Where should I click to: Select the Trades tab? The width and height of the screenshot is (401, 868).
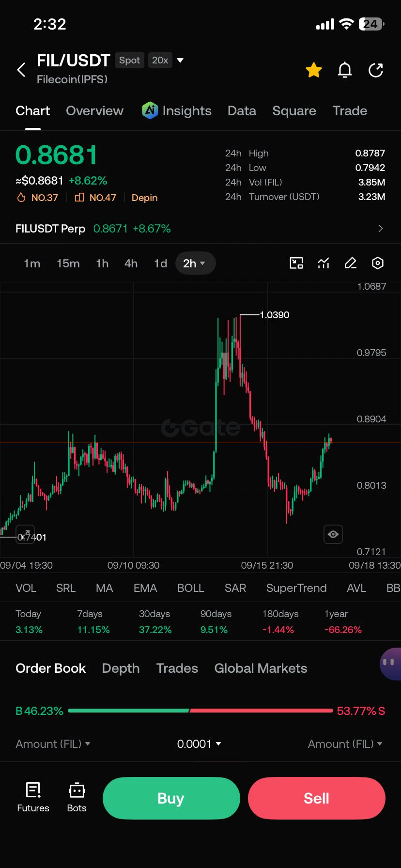177,668
